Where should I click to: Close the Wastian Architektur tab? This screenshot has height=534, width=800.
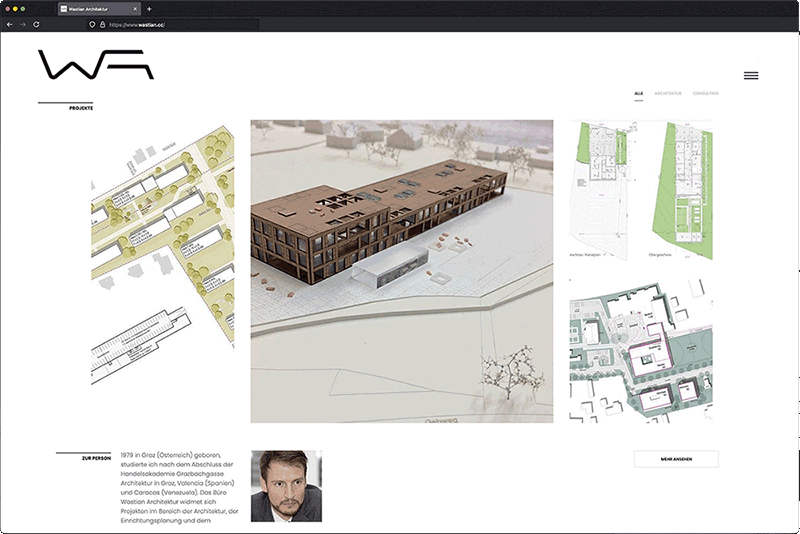point(135,9)
